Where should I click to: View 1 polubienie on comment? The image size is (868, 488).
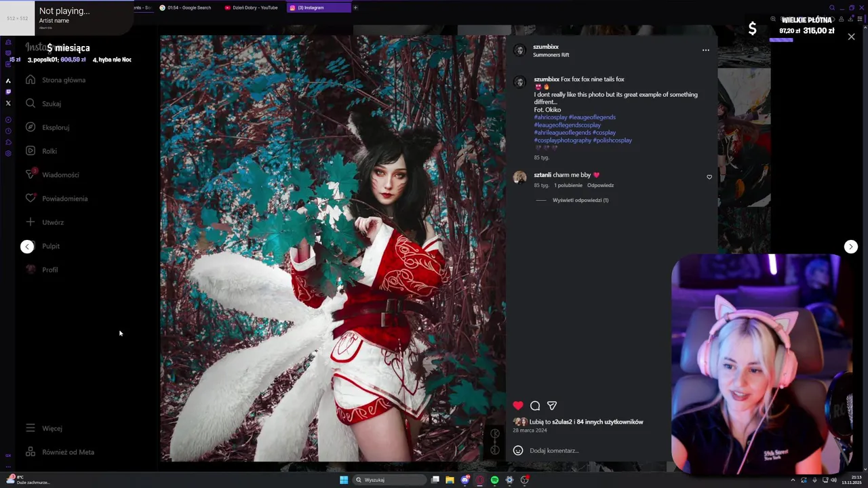point(568,185)
